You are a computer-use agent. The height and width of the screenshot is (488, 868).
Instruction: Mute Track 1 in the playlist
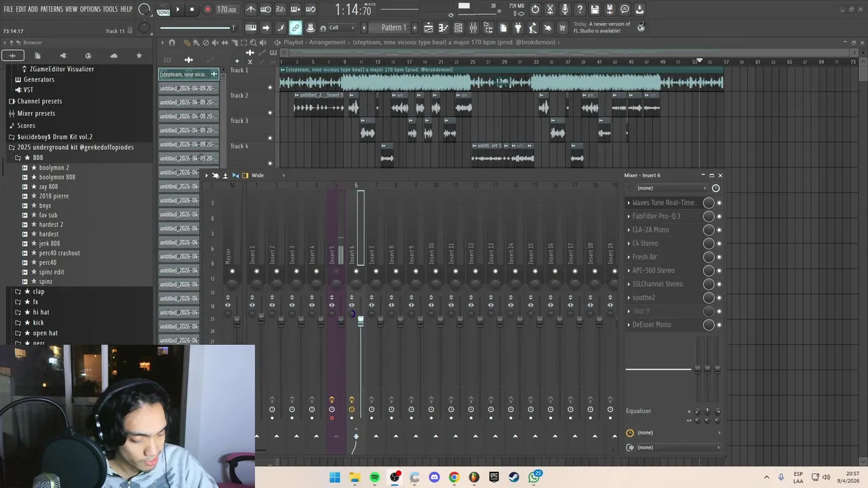pos(270,87)
